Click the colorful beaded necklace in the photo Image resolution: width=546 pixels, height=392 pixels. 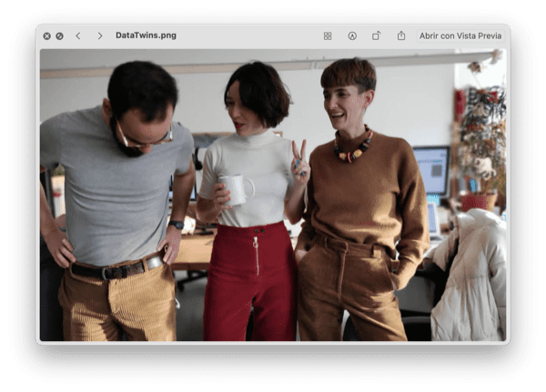(x=351, y=147)
